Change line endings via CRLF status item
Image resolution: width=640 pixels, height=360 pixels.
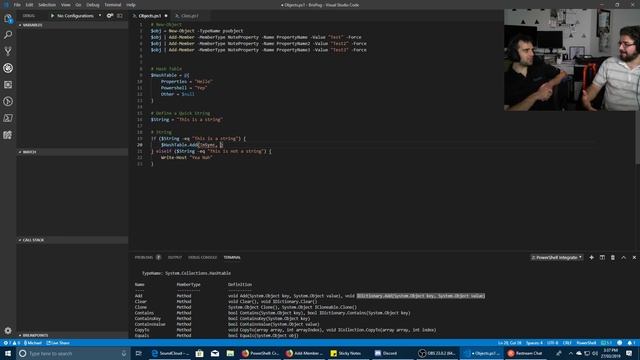(567, 343)
